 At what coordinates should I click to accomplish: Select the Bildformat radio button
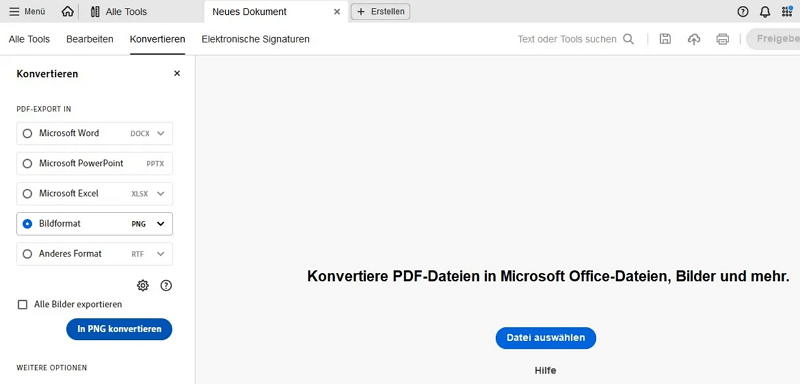(x=28, y=224)
